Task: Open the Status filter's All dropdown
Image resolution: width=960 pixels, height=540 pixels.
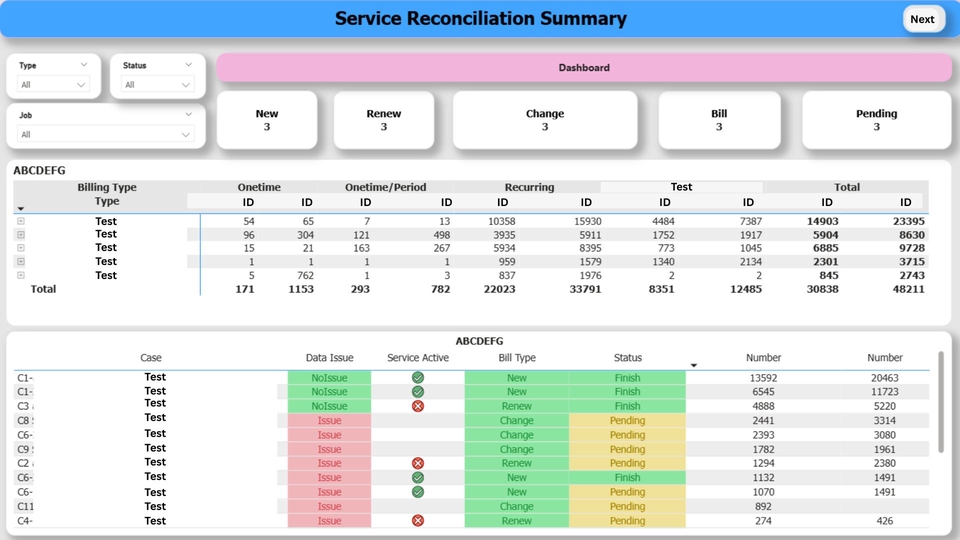Action: pos(158,85)
